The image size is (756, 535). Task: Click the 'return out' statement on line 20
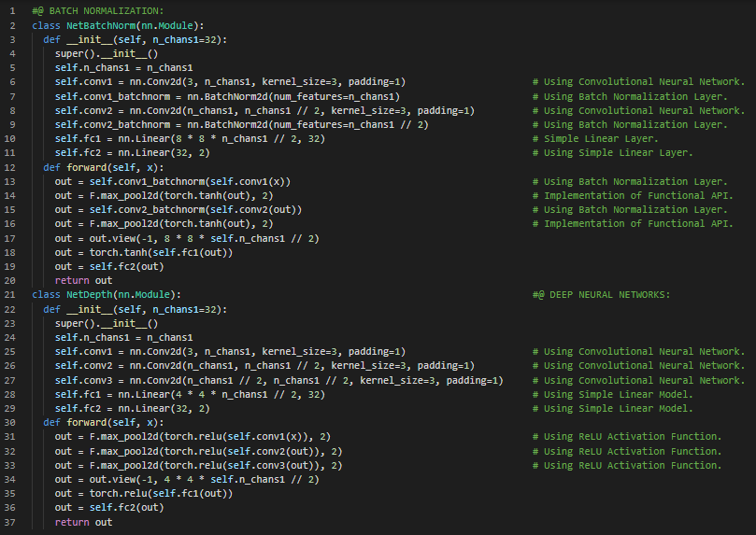[x=83, y=280]
